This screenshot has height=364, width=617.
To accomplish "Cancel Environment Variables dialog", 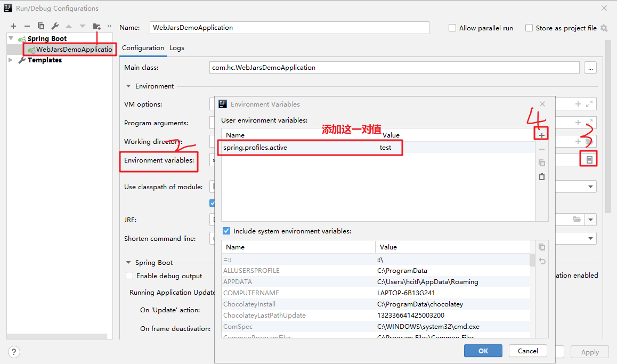I will [x=527, y=351].
